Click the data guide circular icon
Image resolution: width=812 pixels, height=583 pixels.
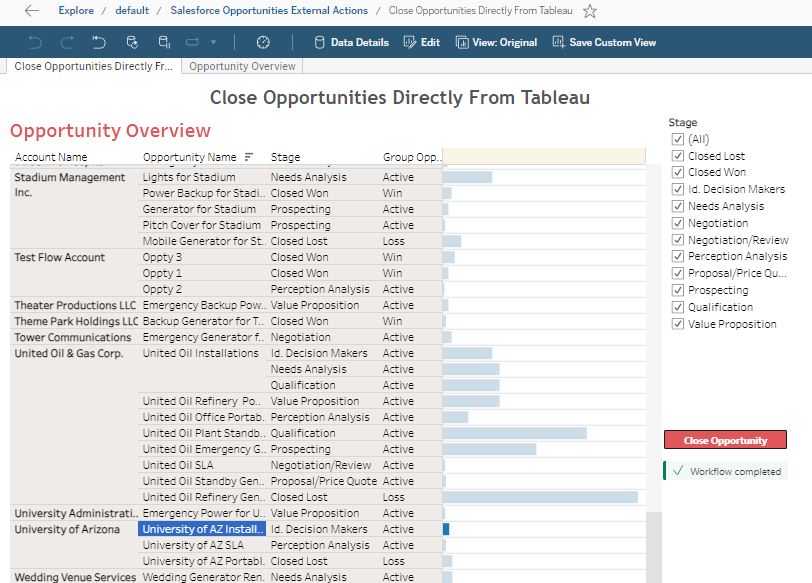[x=263, y=42]
